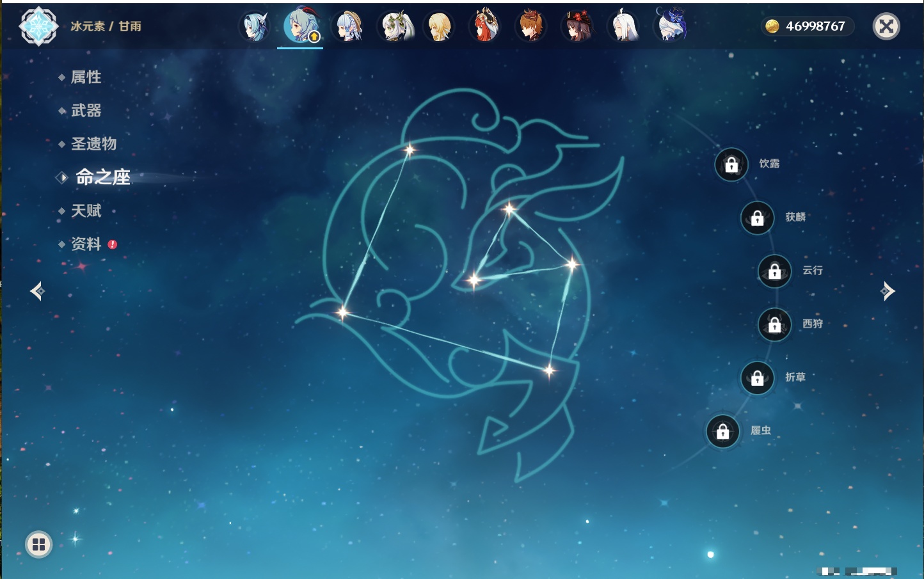Image resolution: width=924 pixels, height=579 pixels.
Task: Click the leftmost star of the constellation
Action: [x=343, y=313]
